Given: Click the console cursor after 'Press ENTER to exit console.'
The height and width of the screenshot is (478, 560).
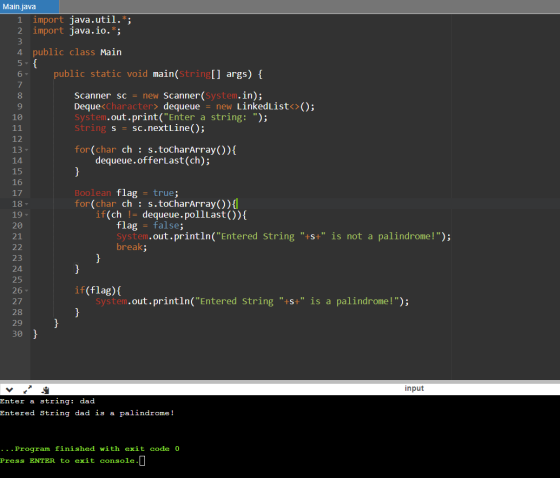Looking at the screenshot, I should pyautogui.click(x=142, y=461).
